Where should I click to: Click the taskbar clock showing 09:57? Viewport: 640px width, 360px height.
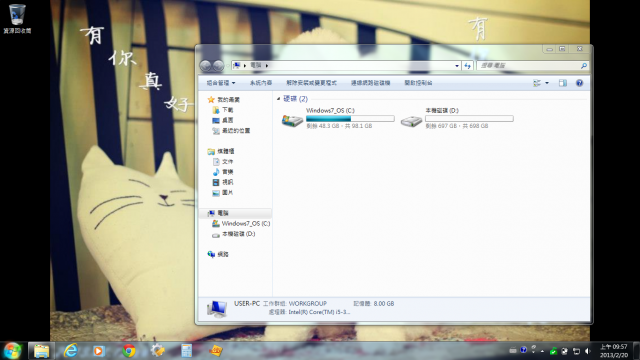pyautogui.click(x=613, y=351)
